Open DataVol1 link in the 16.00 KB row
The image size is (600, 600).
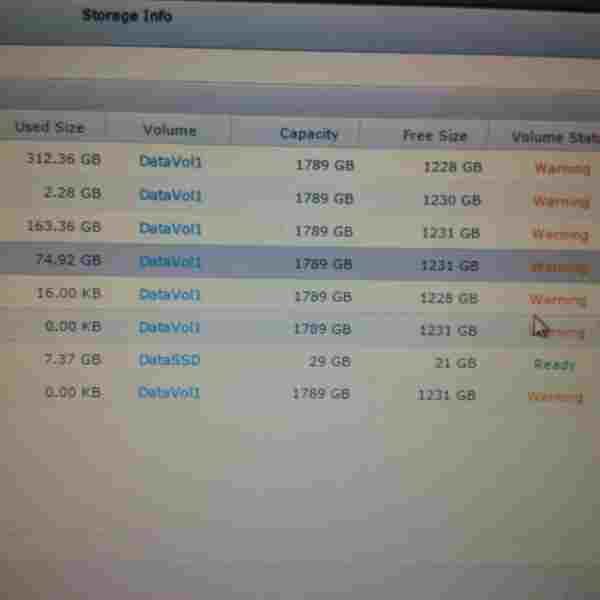pyautogui.click(x=170, y=294)
